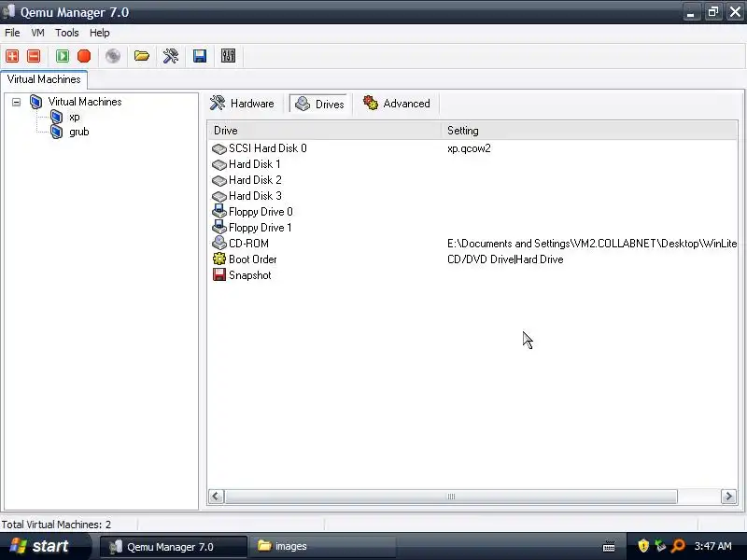The height and width of the screenshot is (560, 747).
Task: Stop the VM with the red stop icon
Action: (84, 56)
